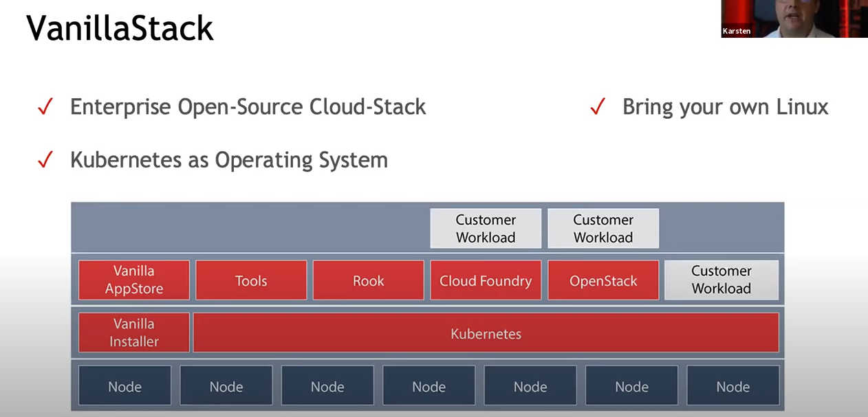
Task: Click the Node box directly below Vanilla Installer
Action: [x=124, y=386]
